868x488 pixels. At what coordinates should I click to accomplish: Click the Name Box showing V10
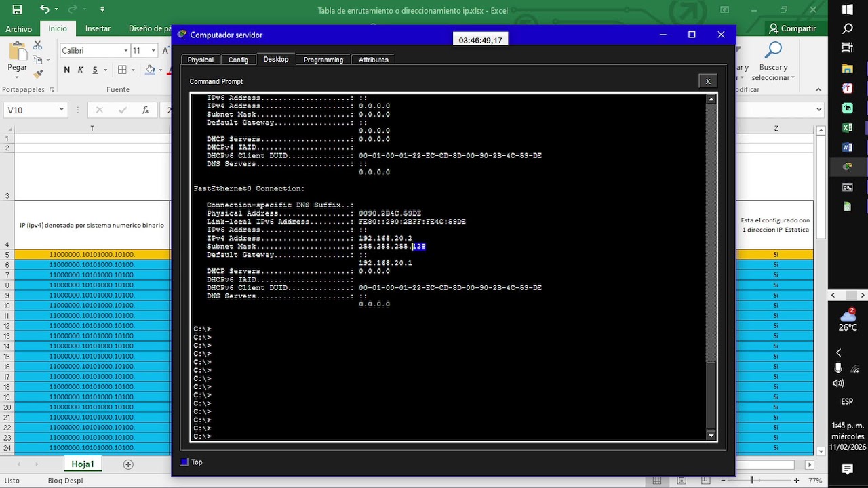[31, 110]
